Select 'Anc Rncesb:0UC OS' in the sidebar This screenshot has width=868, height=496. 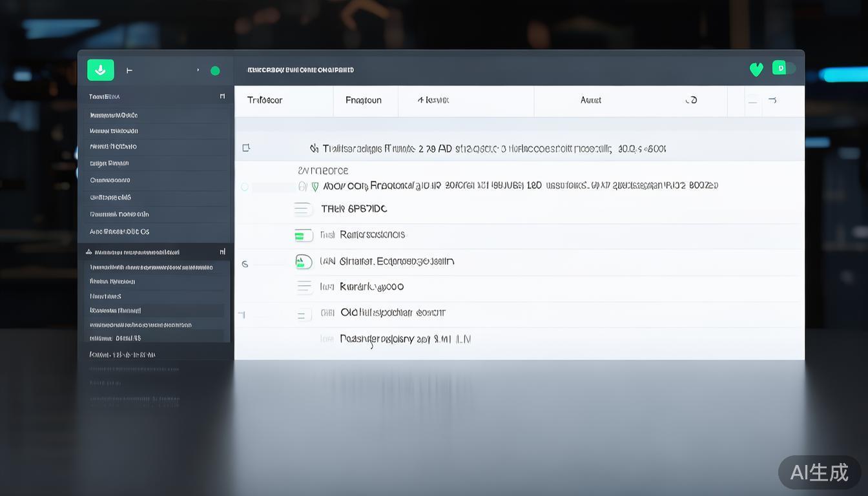(119, 231)
